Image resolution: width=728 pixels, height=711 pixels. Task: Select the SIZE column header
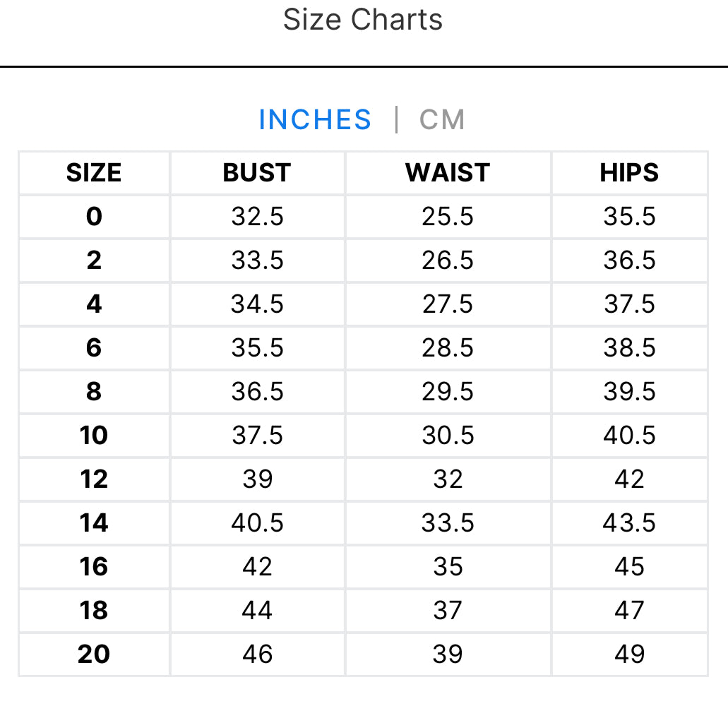(94, 173)
